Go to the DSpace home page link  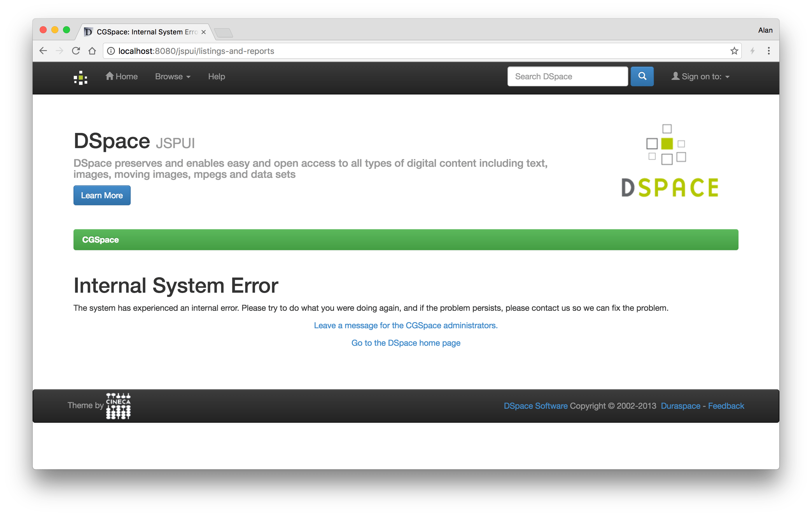tap(406, 343)
